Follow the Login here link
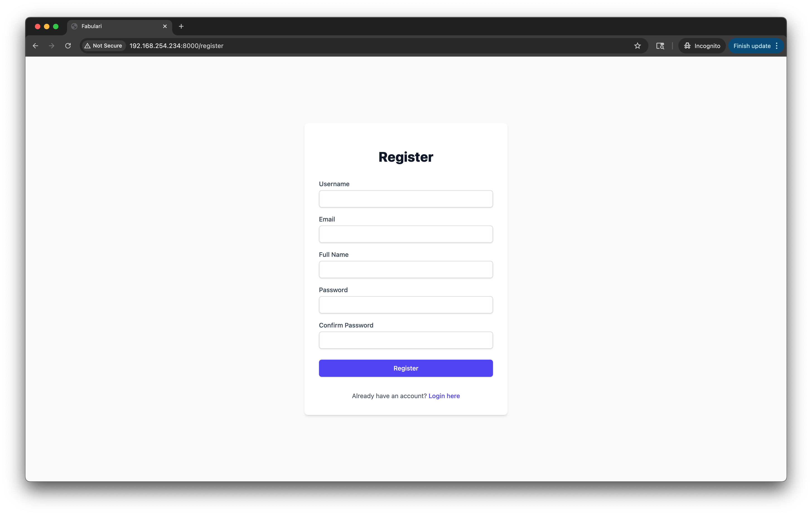 (444, 396)
